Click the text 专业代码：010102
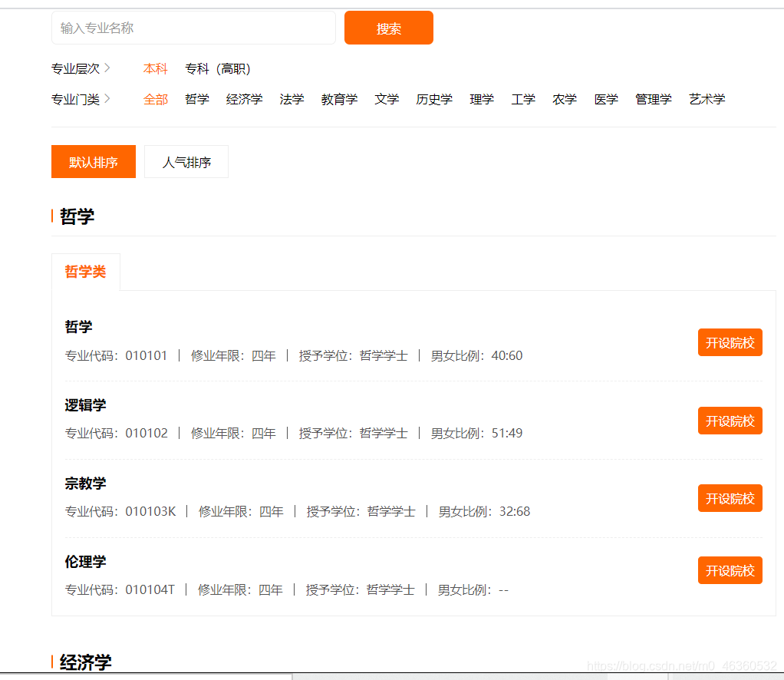784x680 pixels. click(x=116, y=434)
